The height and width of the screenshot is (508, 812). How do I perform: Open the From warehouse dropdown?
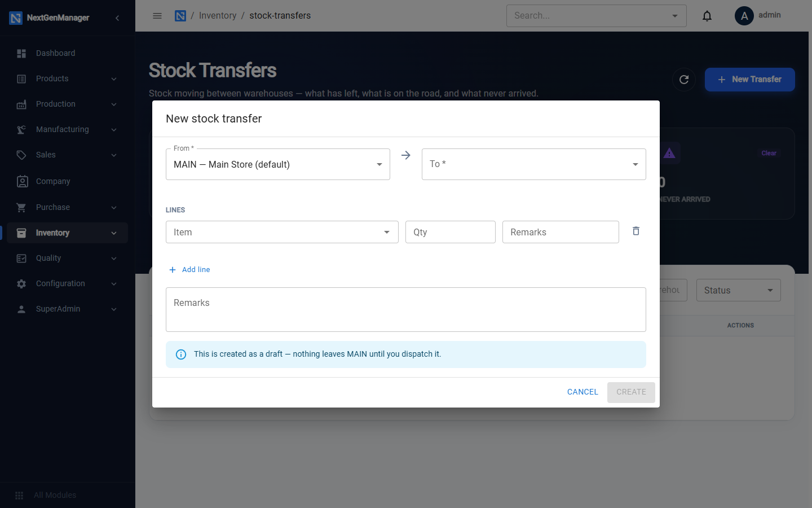click(278, 164)
